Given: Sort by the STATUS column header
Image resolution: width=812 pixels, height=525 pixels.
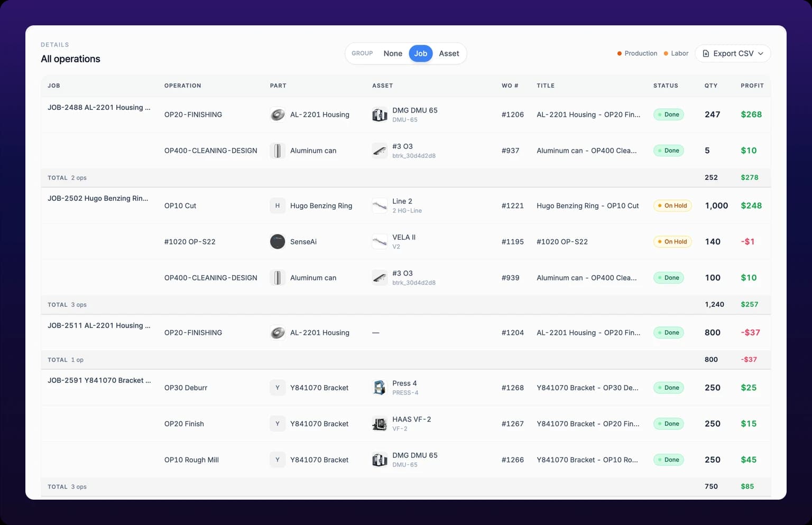Looking at the screenshot, I should (x=666, y=86).
